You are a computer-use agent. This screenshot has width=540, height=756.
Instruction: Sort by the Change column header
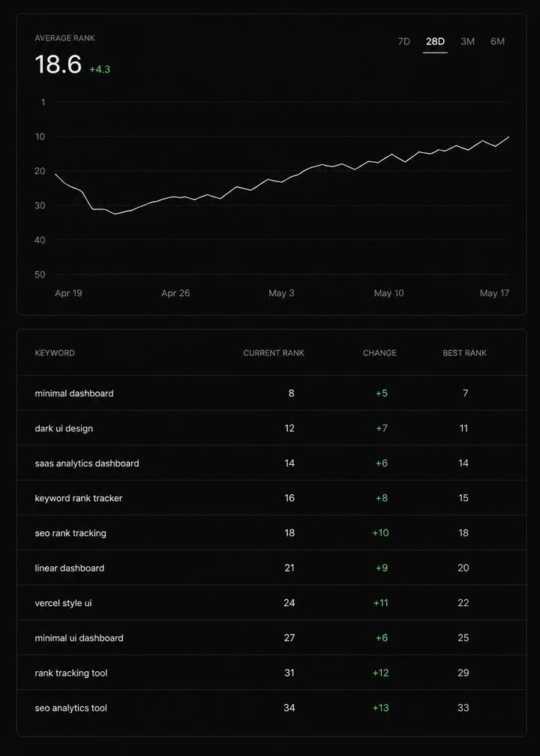pos(379,353)
